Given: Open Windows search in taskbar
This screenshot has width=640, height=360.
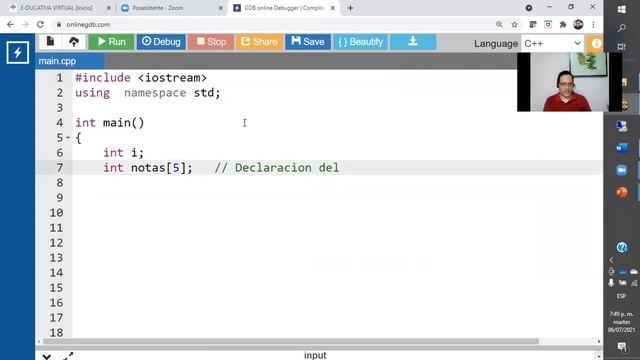Looking at the screenshot, I should [x=622, y=28].
